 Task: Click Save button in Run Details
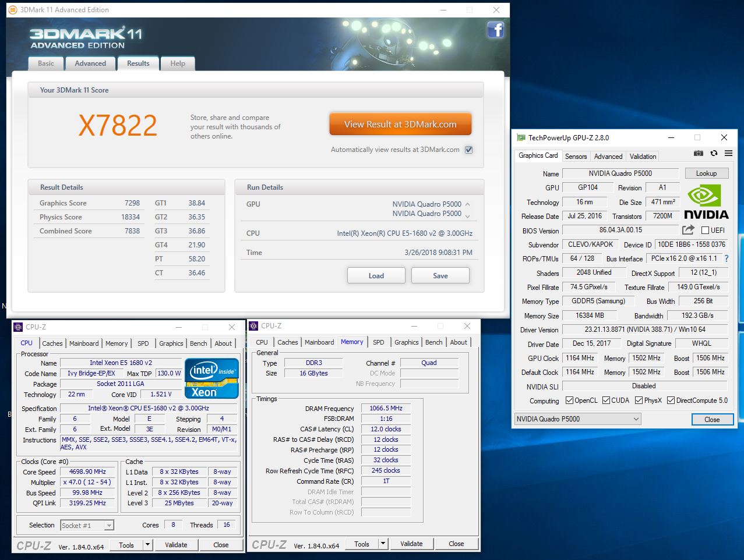click(440, 276)
